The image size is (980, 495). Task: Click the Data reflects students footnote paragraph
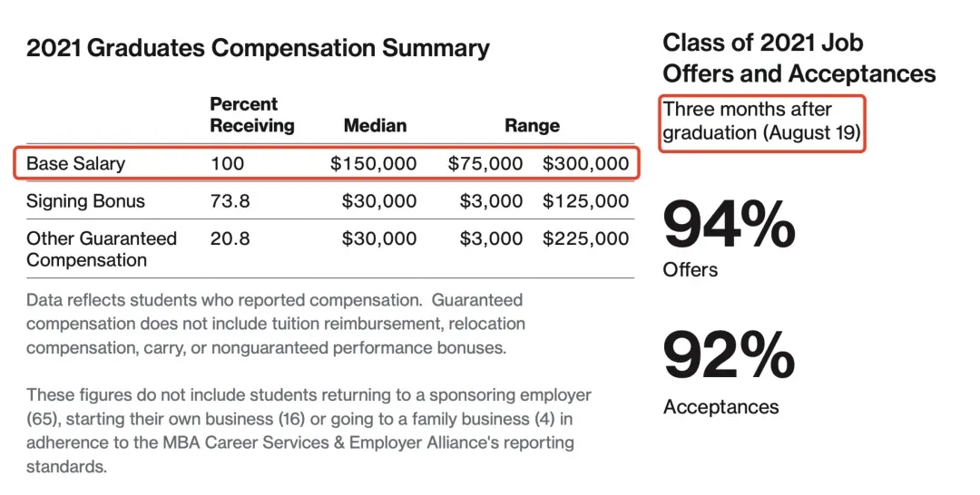276,323
